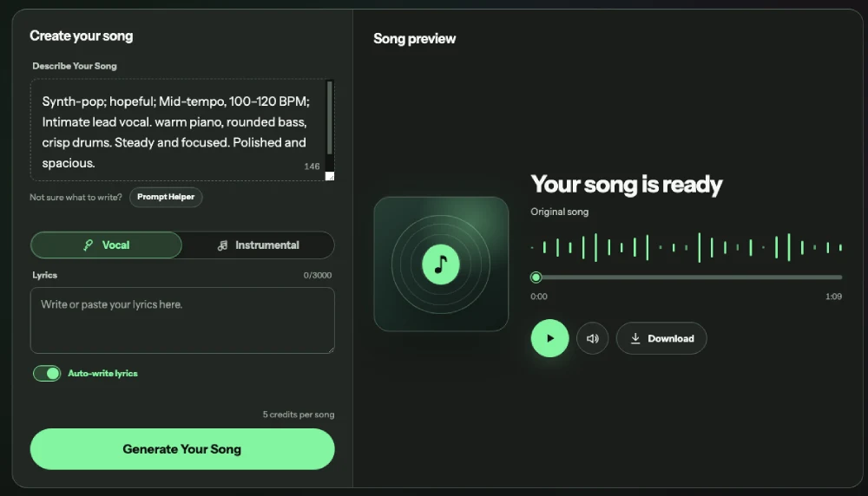Click the Describe Your Song label

(75, 66)
